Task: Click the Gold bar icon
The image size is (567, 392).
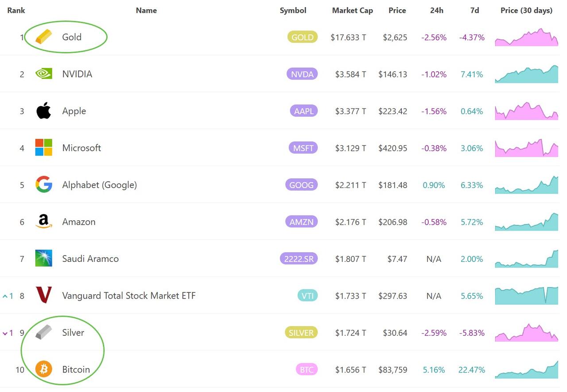Action: (43, 37)
